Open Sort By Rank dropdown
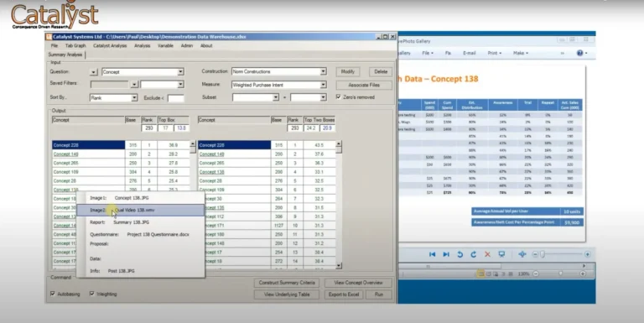 point(134,98)
